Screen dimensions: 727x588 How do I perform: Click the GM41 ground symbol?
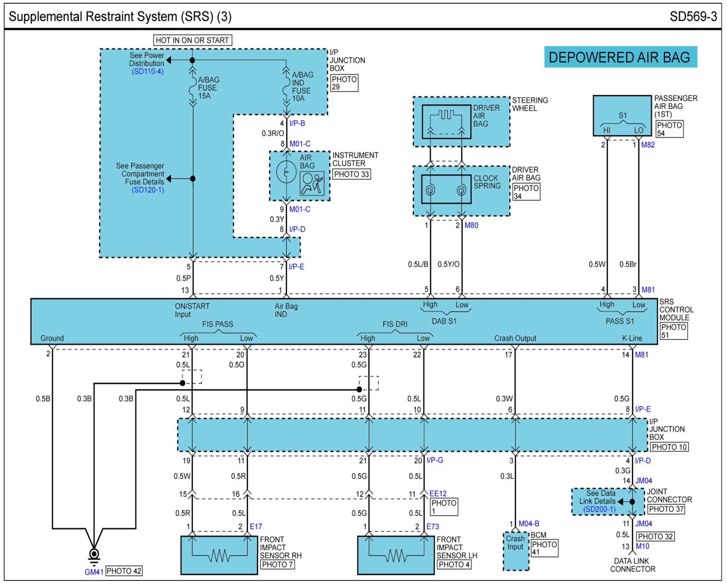(94, 554)
